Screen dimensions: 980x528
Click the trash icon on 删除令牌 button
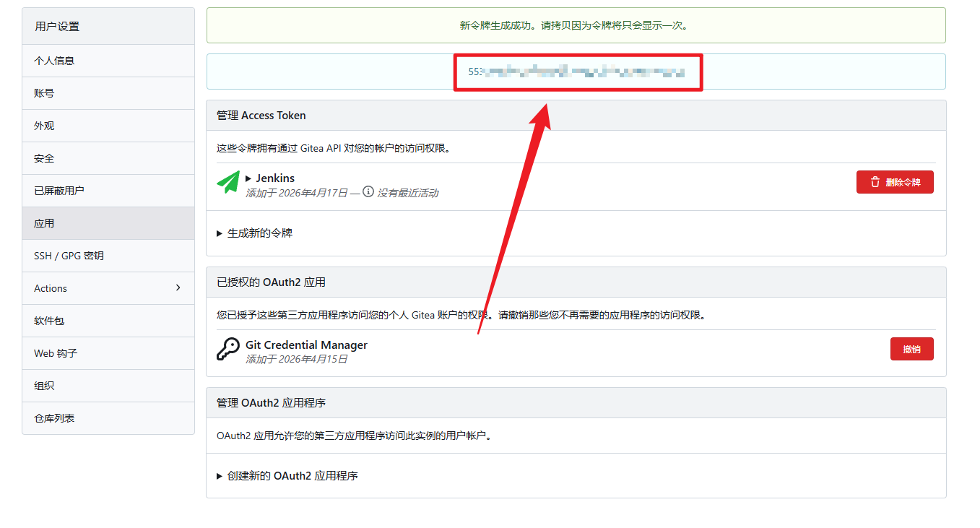(x=875, y=182)
